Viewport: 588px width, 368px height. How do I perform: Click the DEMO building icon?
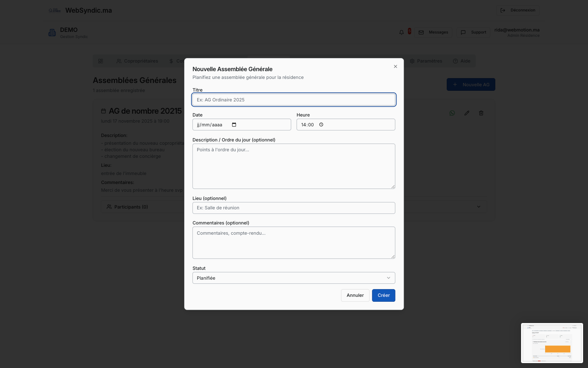(52, 33)
